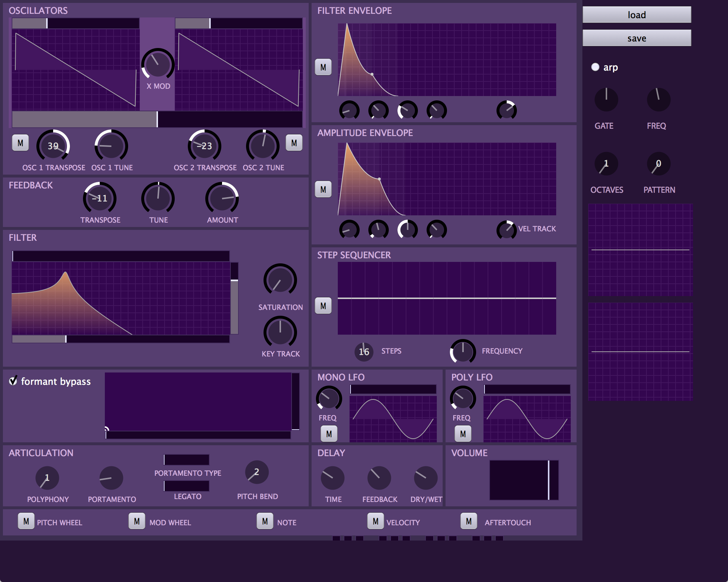Click the Amplitude Envelope M button
This screenshot has width=728, height=582.
[x=323, y=189]
